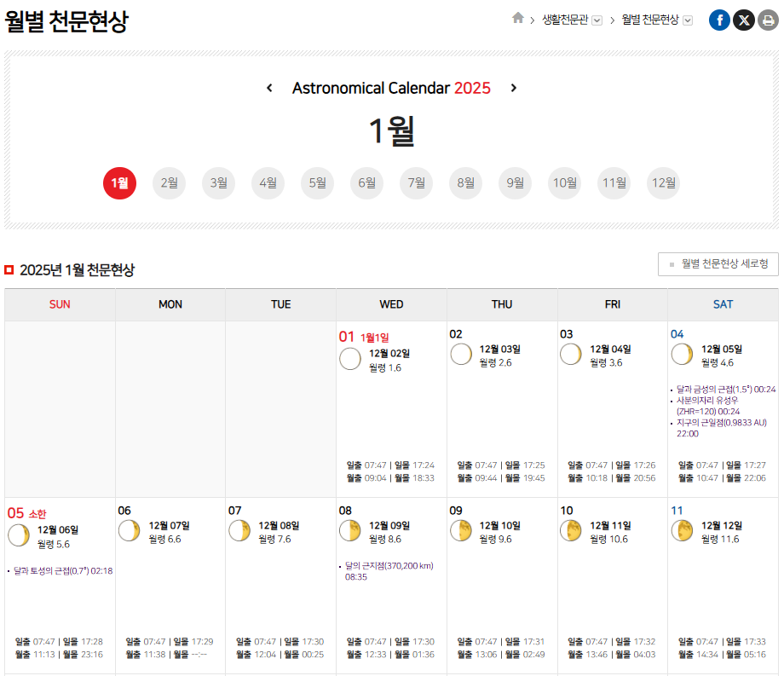The height and width of the screenshot is (676, 784).
Task: Select the active 1월 month tab
Action: [119, 182]
